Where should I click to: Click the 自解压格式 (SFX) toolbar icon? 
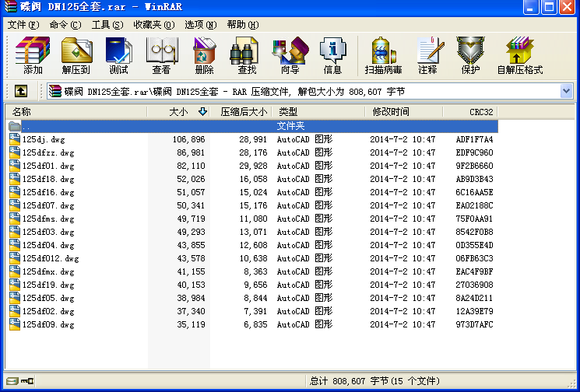pos(519,55)
